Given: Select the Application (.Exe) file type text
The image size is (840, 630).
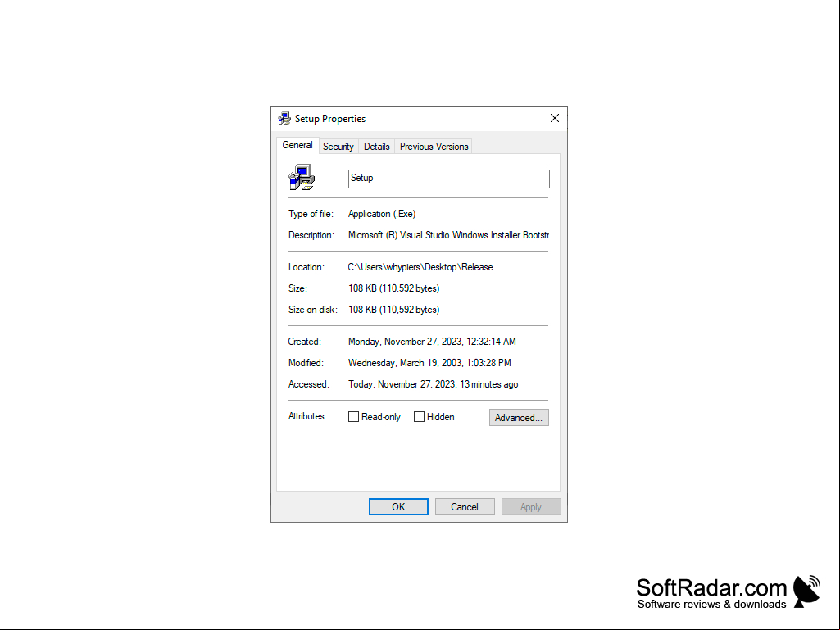Looking at the screenshot, I should click(x=382, y=214).
